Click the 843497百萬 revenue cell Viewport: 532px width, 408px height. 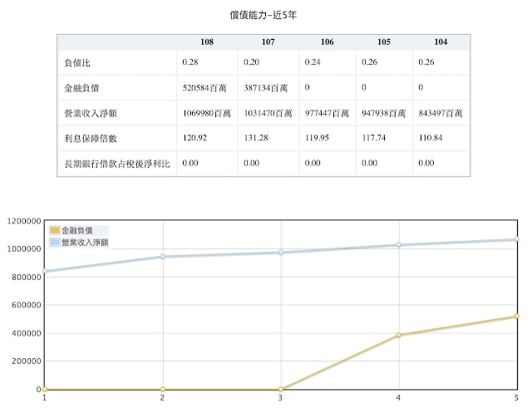click(441, 113)
